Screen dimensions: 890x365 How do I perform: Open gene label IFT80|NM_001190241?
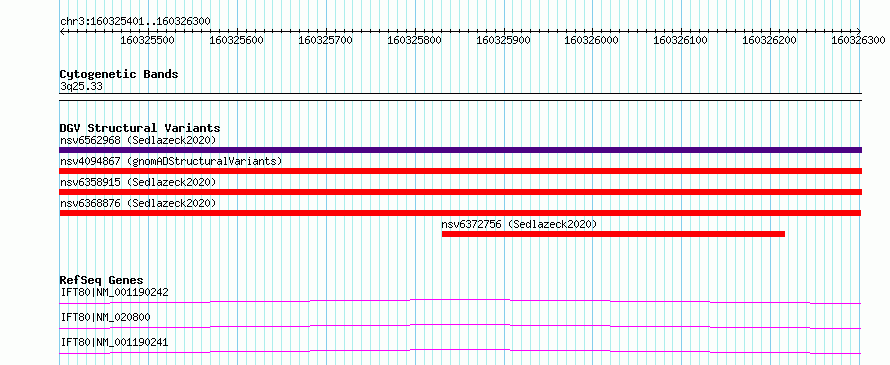(x=114, y=342)
